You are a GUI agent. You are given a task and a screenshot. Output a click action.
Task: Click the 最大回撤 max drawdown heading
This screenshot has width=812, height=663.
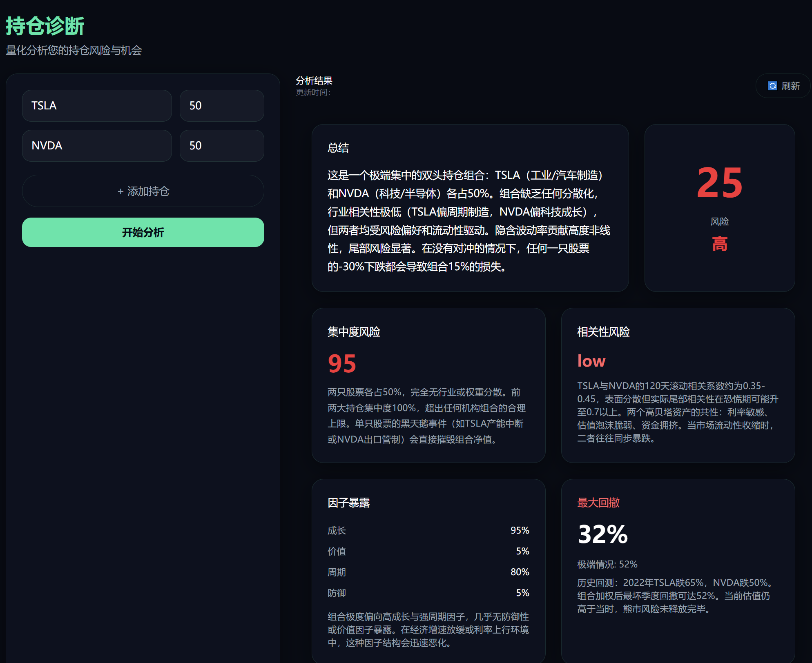(x=598, y=503)
